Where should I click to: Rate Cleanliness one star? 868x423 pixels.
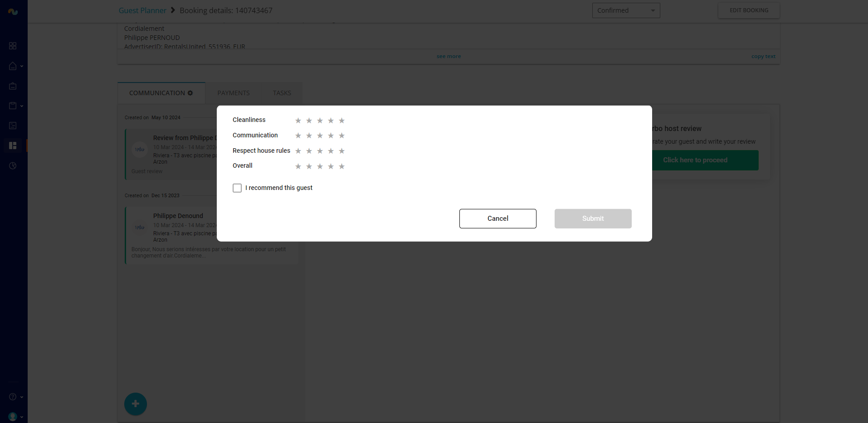(x=298, y=121)
